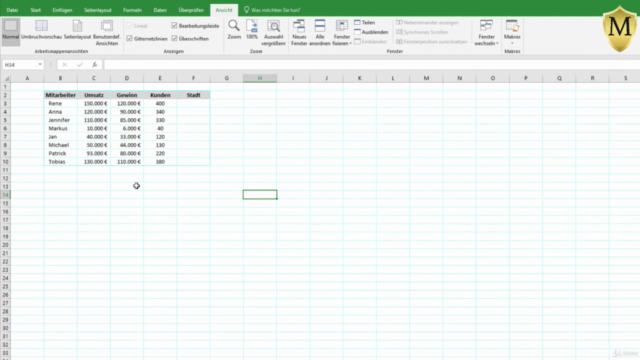Switch to the Überprüfen tab

click(x=191, y=10)
